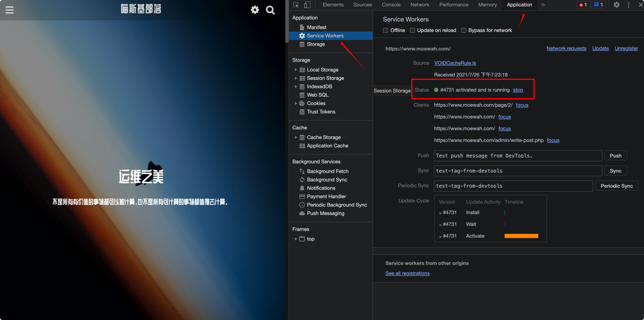Screen dimensions: 644x320
Task: Click the website hamburger menu icon
Action: 10,10
